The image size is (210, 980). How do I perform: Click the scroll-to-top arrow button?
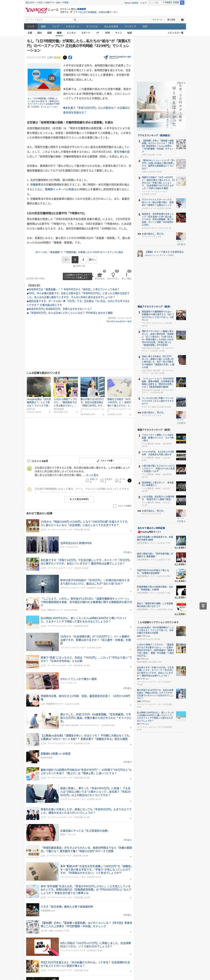[x=203, y=606]
